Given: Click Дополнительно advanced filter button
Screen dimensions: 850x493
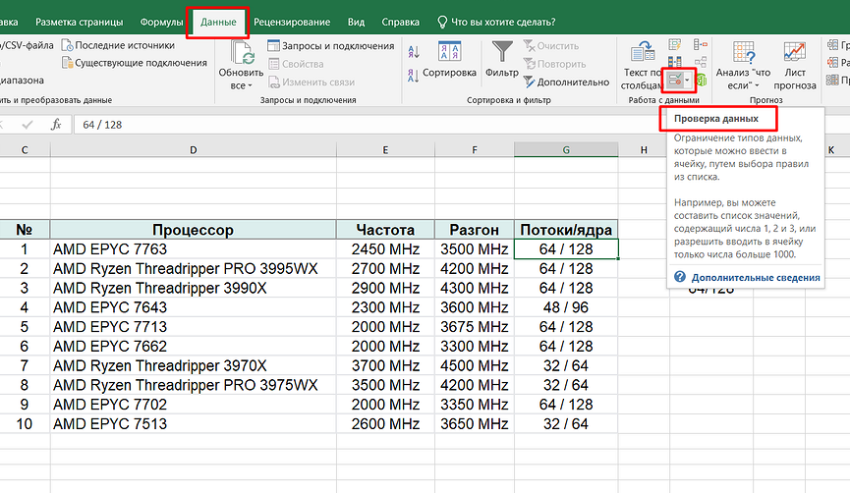Looking at the screenshot, I should point(564,82).
